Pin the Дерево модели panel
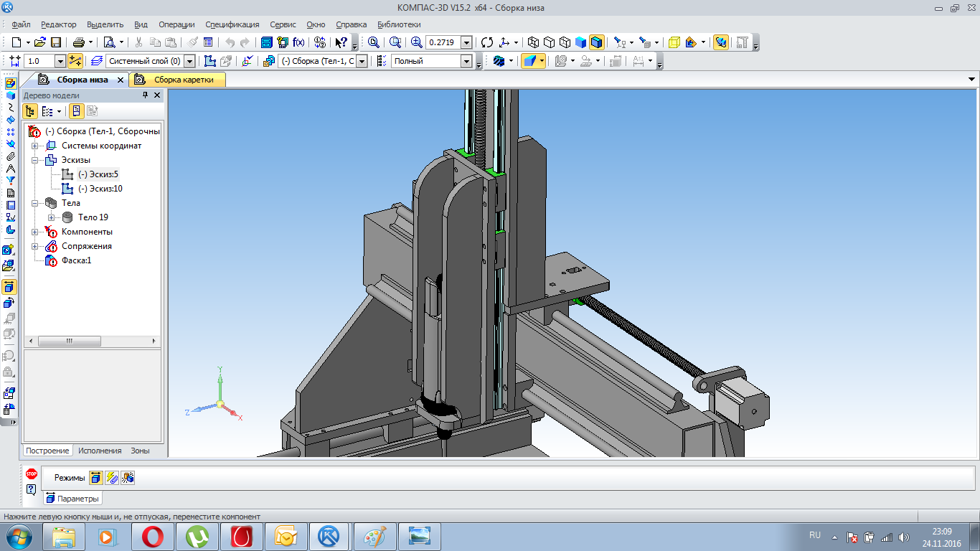The height and width of the screenshot is (551, 980). point(146,95)
